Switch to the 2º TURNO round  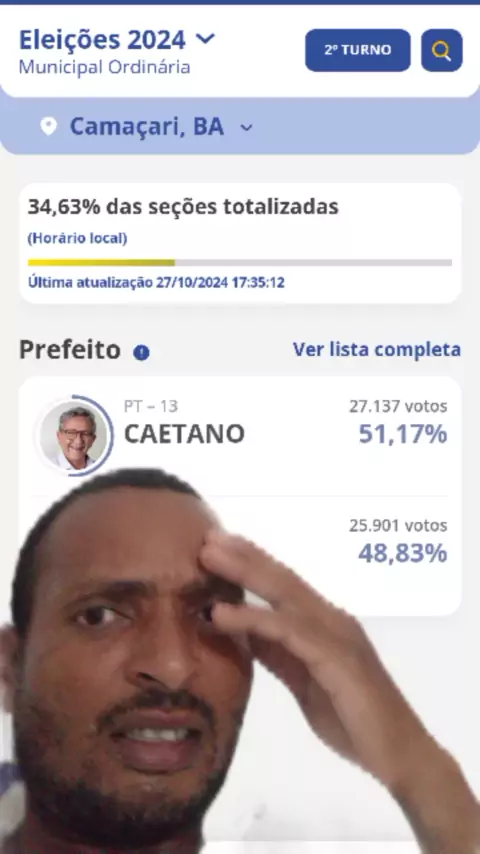357,50
